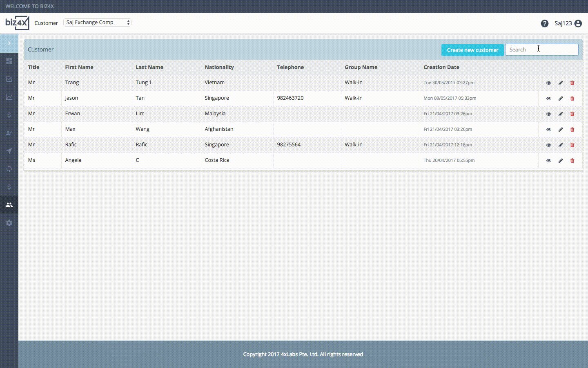Delete customer Max Wang with trash icon
The image size is (588, 368).
(x=572, y=129)
